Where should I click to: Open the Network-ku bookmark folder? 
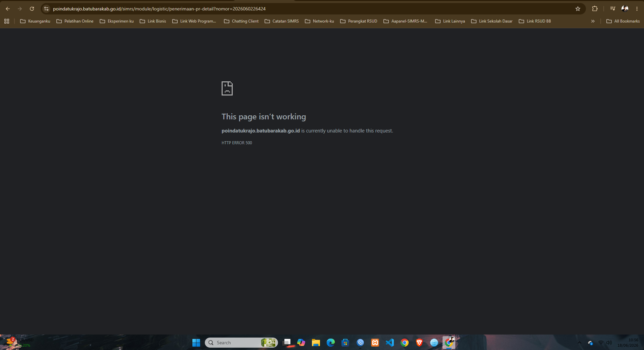[319, 21]
